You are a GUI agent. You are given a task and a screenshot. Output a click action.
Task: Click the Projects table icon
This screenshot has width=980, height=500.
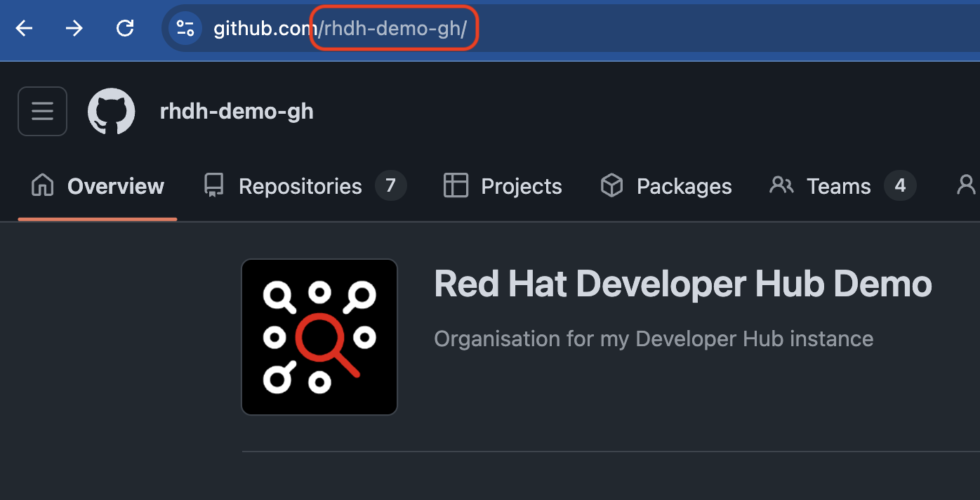coord(456,185)
